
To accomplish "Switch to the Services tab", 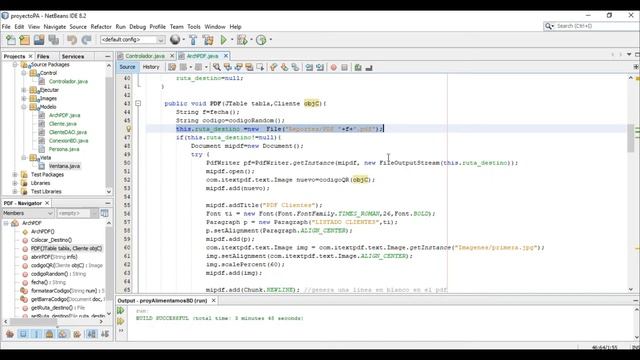I will coord(73,56).
